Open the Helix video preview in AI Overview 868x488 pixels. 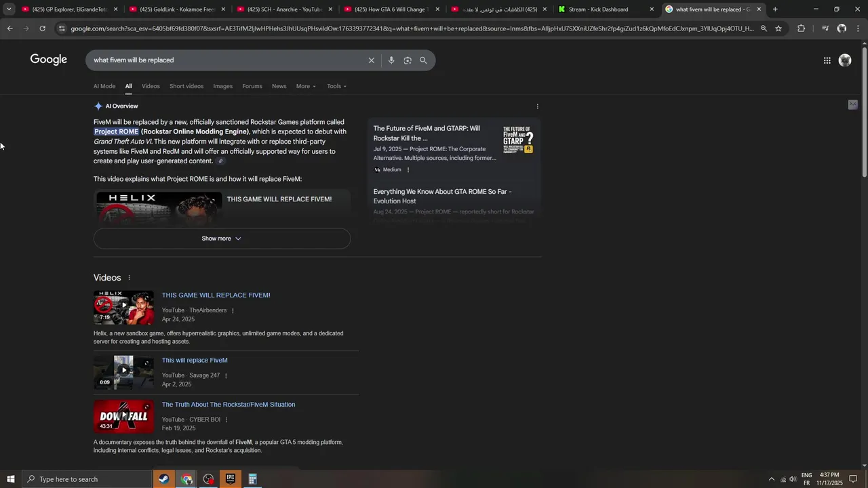159,207
